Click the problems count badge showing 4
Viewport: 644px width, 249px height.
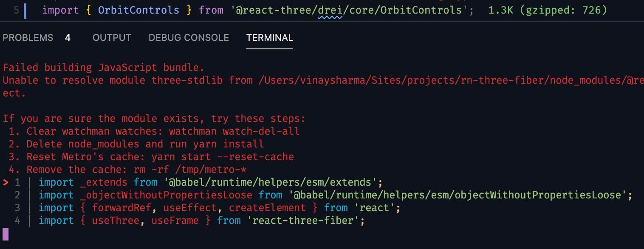(68, 37)
